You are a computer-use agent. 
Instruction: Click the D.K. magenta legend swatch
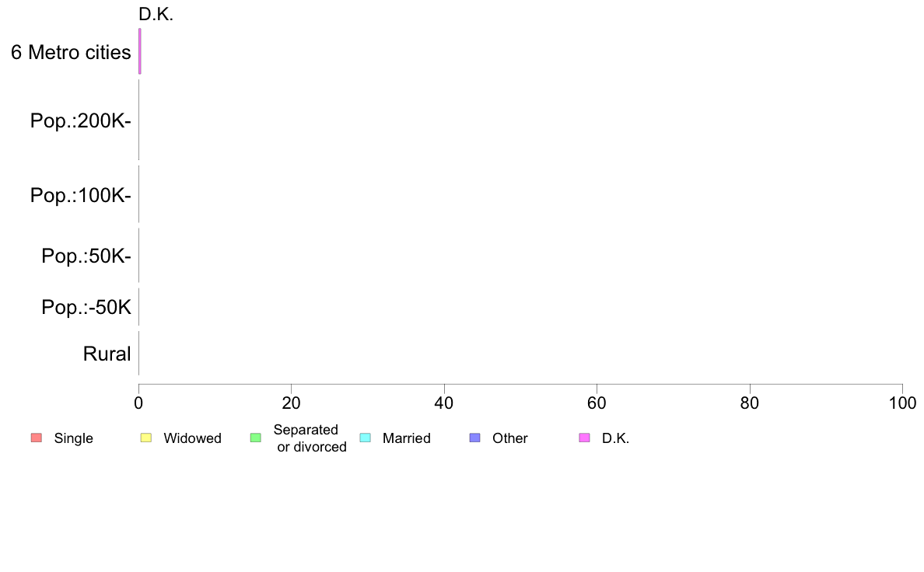(585, 438)
